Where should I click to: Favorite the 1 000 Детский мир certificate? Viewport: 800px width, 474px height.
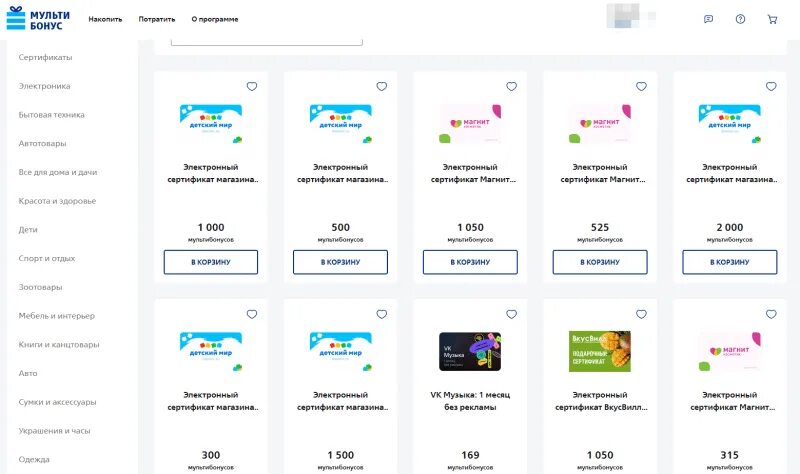pyautogui.click(x=252, y=86)
